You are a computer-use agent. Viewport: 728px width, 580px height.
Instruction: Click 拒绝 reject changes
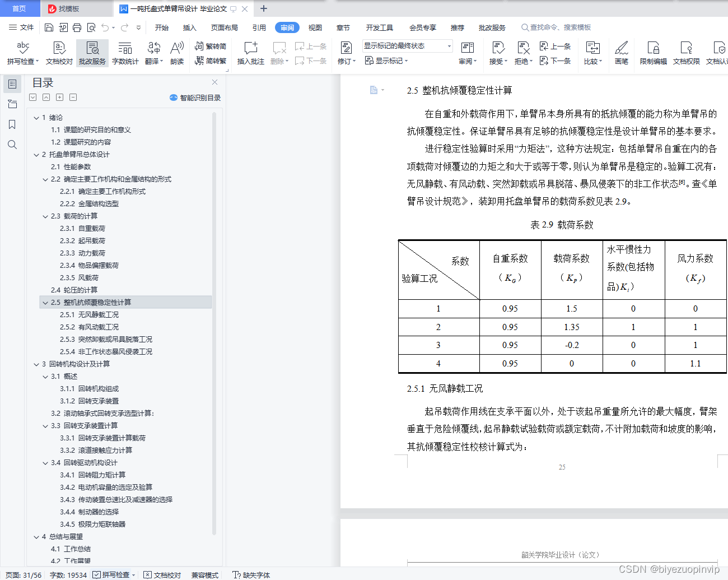(x=523, y=53)
